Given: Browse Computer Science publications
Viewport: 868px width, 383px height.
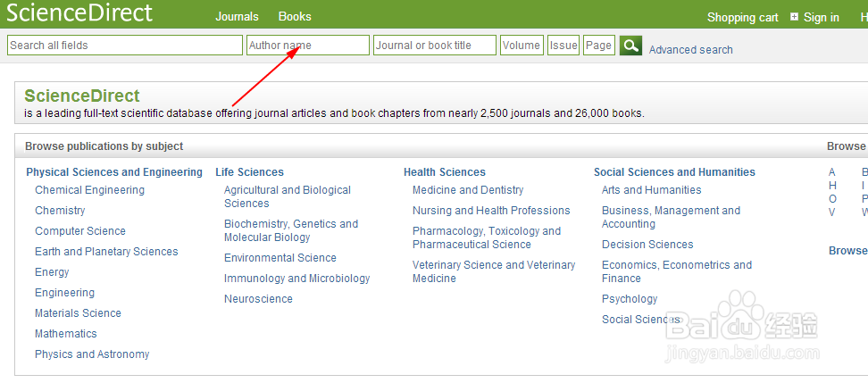Looking at the screenshot, I should click(x=80, y=231).
